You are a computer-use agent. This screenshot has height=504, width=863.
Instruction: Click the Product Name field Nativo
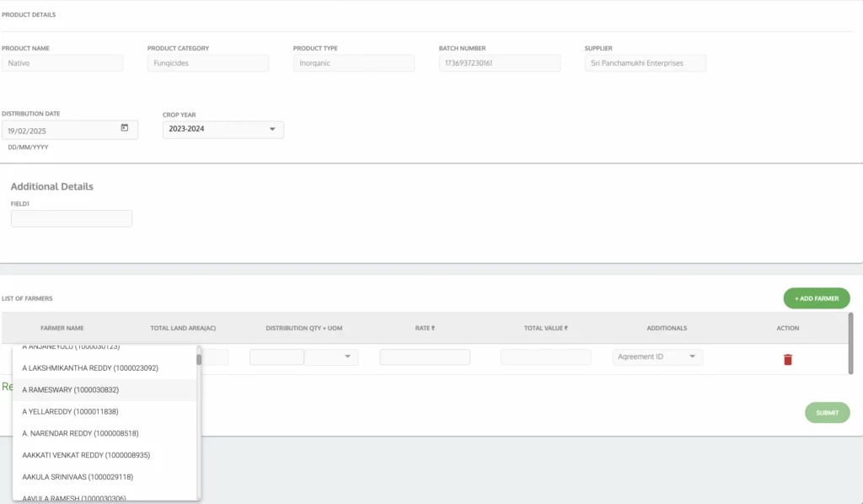(x=62, y=63)
